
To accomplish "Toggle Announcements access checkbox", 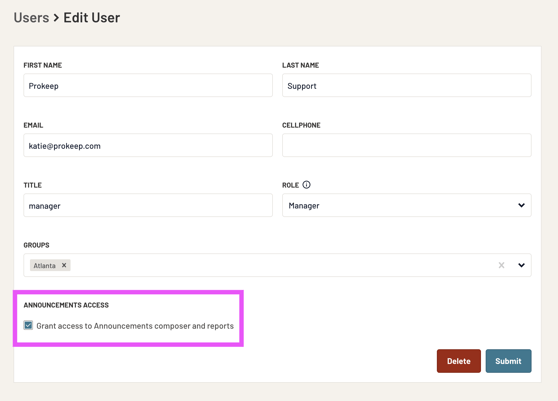I will pos(28,325).
